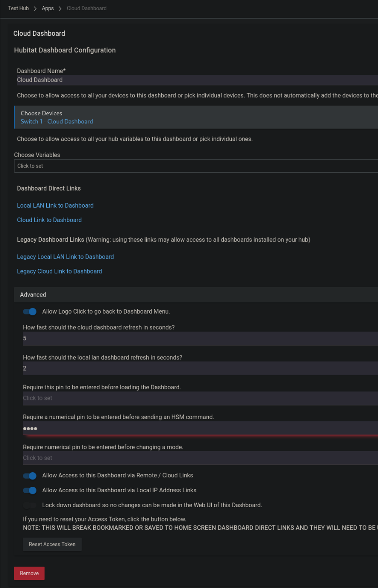Image resolution: width=378 pixels, height=588 pixels.
Task: Disable access via Remote / Cloud Links
Action: (30, 475)
